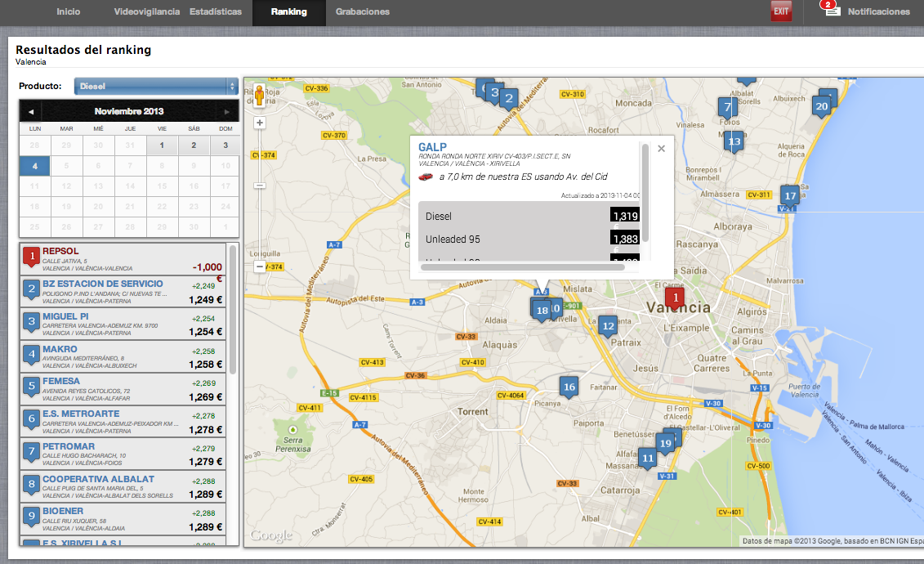This screenshot has height=564, width=924.
Task: Select November 2 in the calendar
Action: point(194,145)
